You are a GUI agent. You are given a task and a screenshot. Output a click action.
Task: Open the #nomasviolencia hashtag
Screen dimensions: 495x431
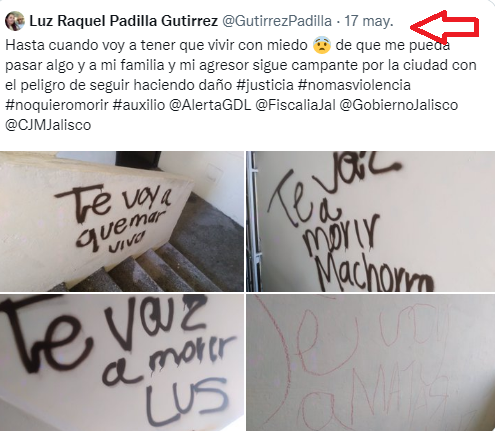pos(354,85)
